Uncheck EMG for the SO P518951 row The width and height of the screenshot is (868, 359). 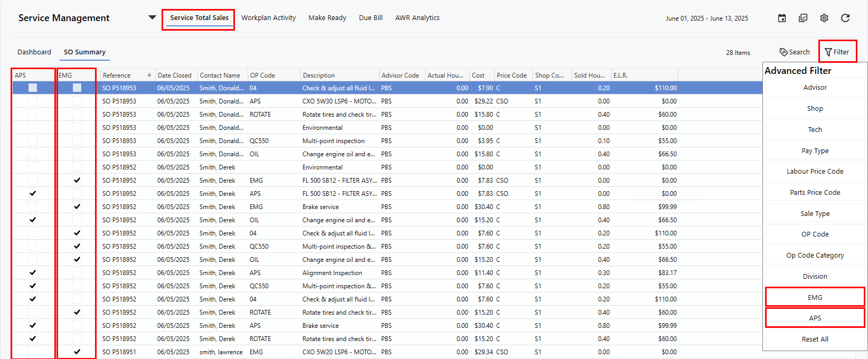77,352
